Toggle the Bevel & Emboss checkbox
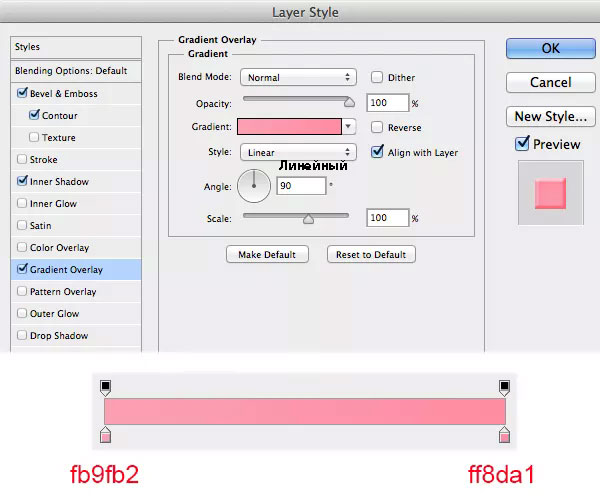This screenshot has height=502, width=600. point(22,93)
